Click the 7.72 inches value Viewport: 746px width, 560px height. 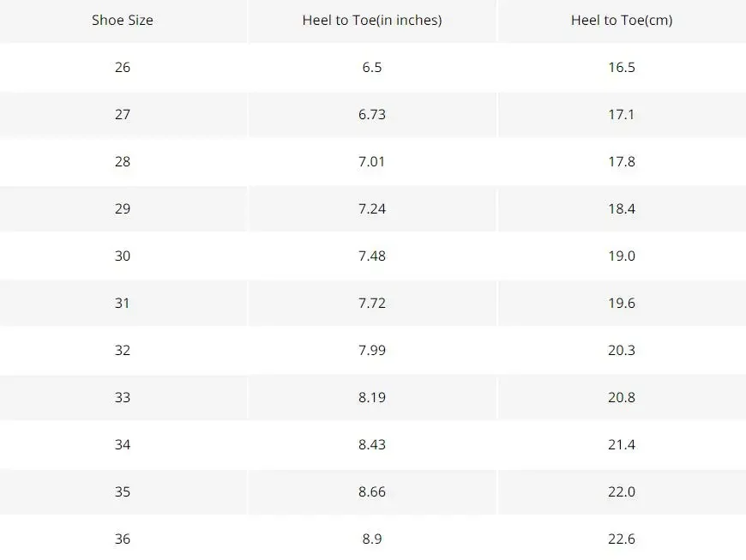pos(372,304)
